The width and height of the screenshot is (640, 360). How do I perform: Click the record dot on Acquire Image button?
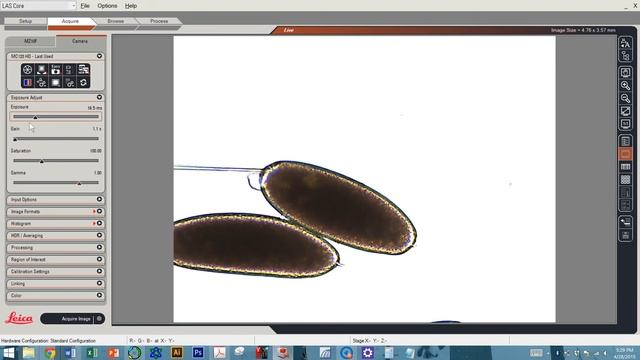click(x=99, y=319)
